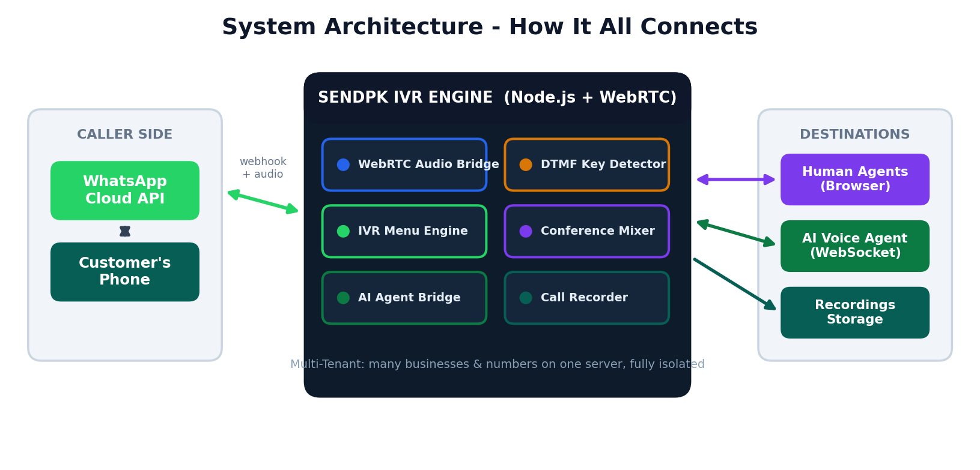Click the Call Recorder module
Viewport: 980px width, 470px height.
587,298
